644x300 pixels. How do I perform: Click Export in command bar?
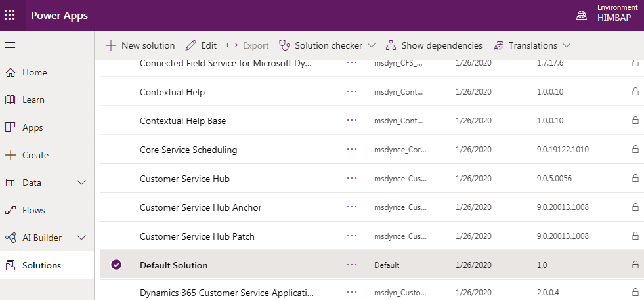pyautogui.click(x=248, y=45)
